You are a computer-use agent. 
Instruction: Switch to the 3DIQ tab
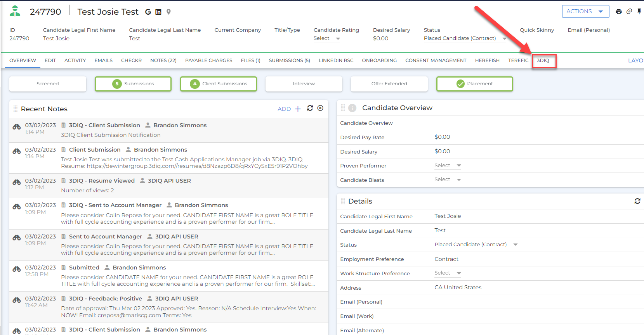(543, 60)
